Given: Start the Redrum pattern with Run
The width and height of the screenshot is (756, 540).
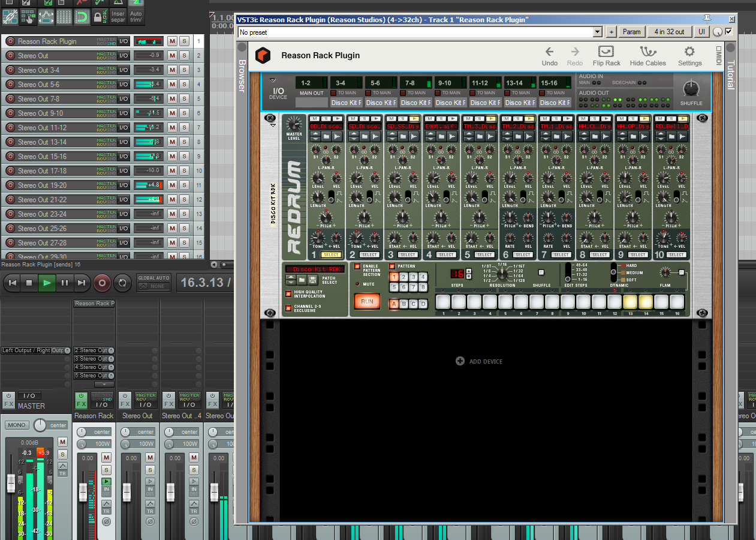Looking at the screenshot, I should pyautogui.click(x=367, y=302).
